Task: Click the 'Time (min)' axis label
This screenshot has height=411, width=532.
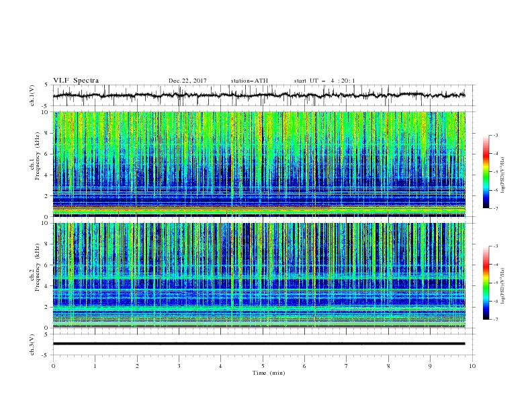Action: [x=269, y=373]
